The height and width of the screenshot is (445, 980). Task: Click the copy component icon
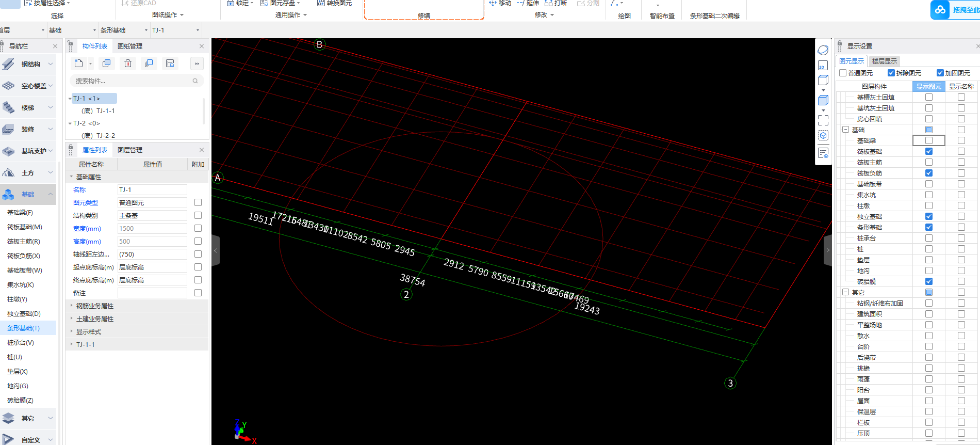pos(107,63)
